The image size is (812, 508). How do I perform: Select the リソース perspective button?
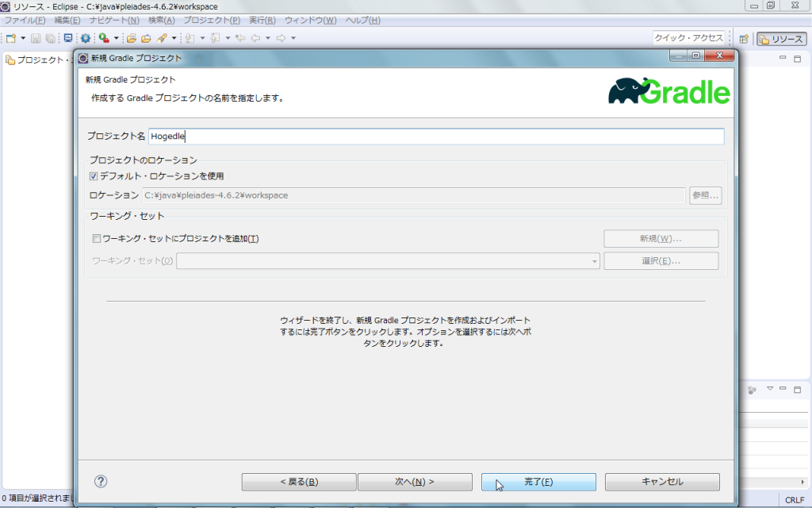click(x=781, y=39)
